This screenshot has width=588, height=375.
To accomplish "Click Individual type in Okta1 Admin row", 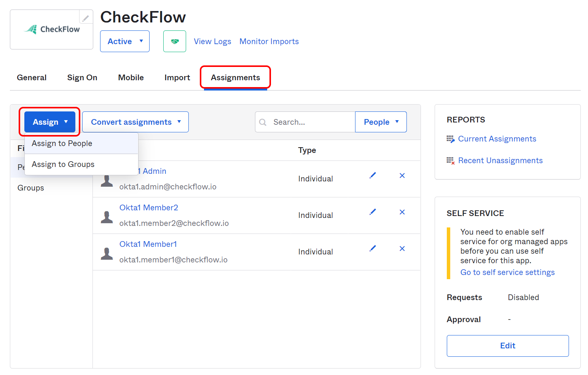I will click(316, 179).
